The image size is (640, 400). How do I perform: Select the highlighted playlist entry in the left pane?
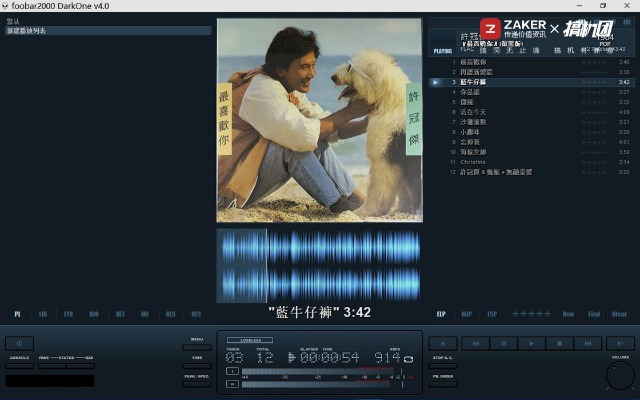[x=108, y=31]
